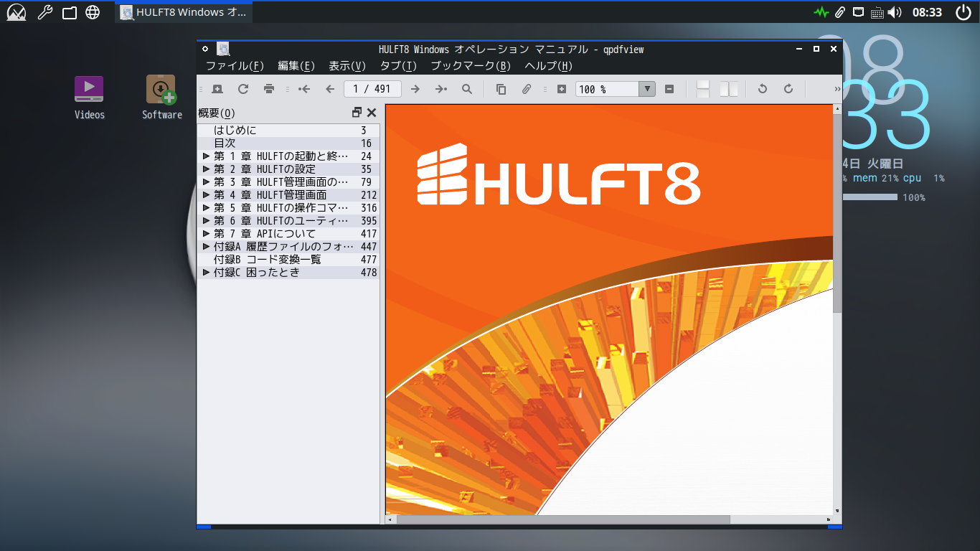Click the print icon in toolbar
980x551 pixels.
(269, 89)
